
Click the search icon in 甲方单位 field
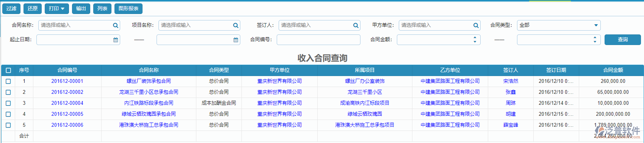[x=476, y=25]
